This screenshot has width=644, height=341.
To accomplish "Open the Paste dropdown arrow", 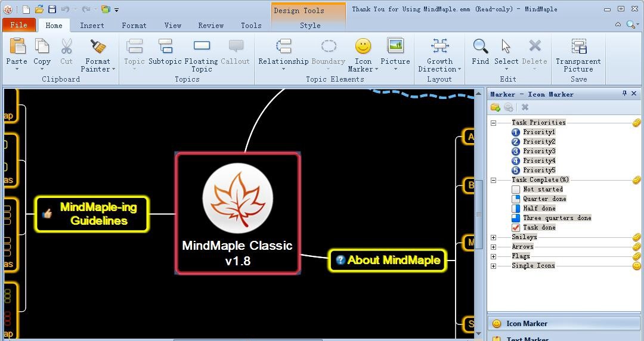I will coord(17,69).
